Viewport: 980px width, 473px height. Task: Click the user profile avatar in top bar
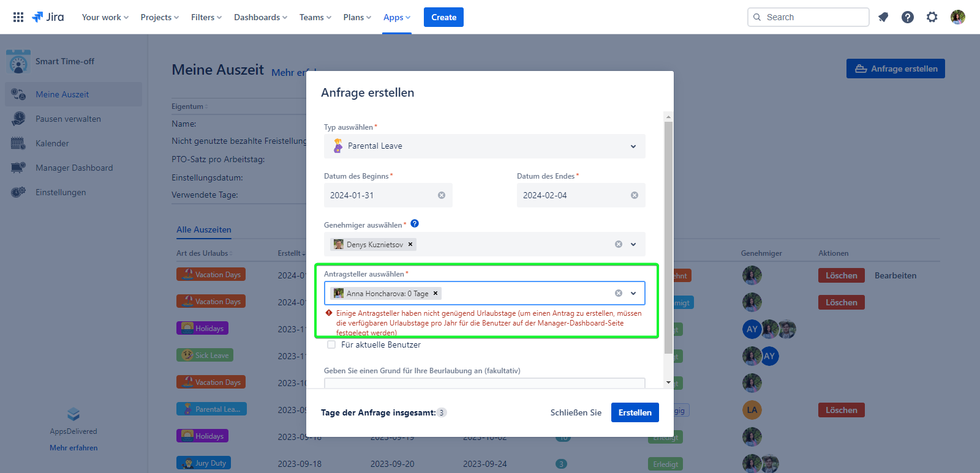click(958, 17)
